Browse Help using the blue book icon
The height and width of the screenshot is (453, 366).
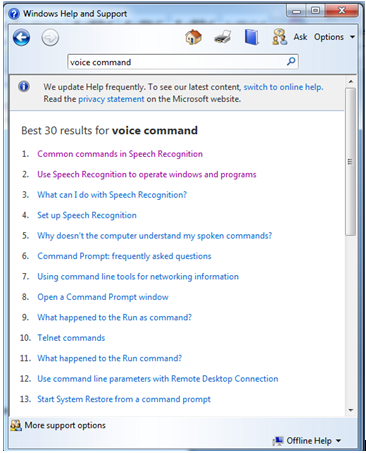(x=251, y=37)
